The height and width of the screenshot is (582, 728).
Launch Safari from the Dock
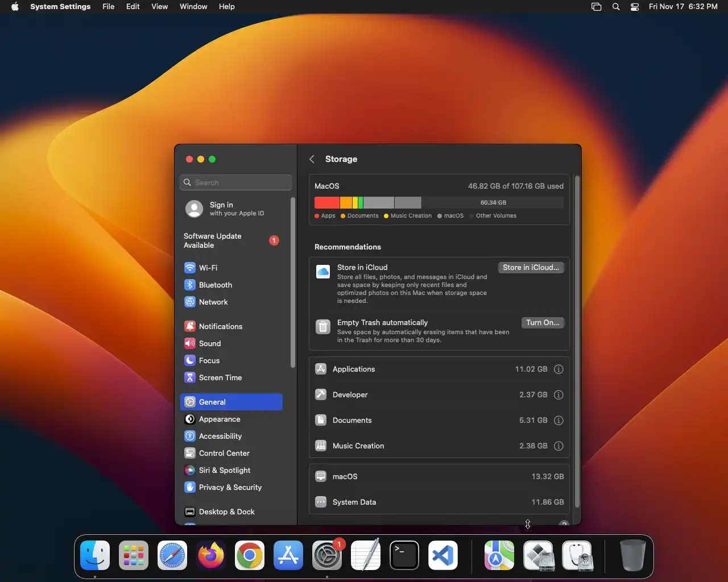click(x=172, y=555)
